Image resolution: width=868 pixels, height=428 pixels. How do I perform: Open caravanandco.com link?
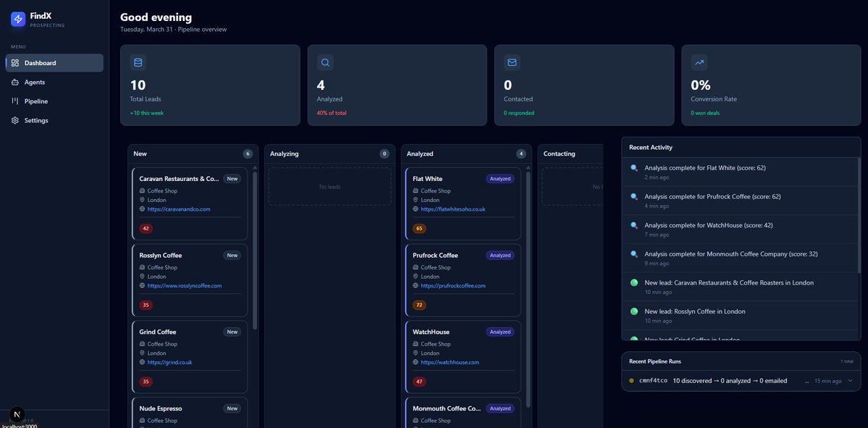(179, 209)
